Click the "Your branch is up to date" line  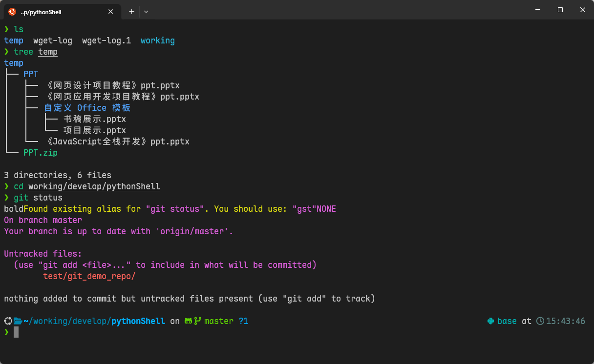(119, 231)
